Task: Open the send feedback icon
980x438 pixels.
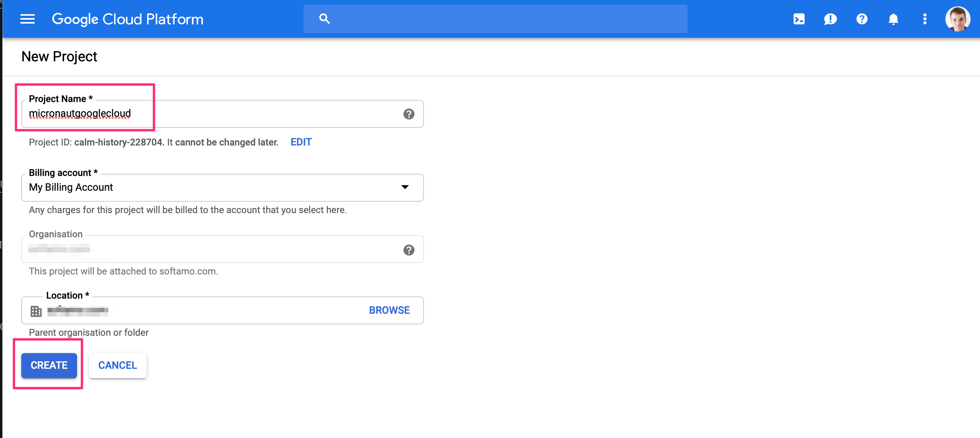Action: [830, 19]
